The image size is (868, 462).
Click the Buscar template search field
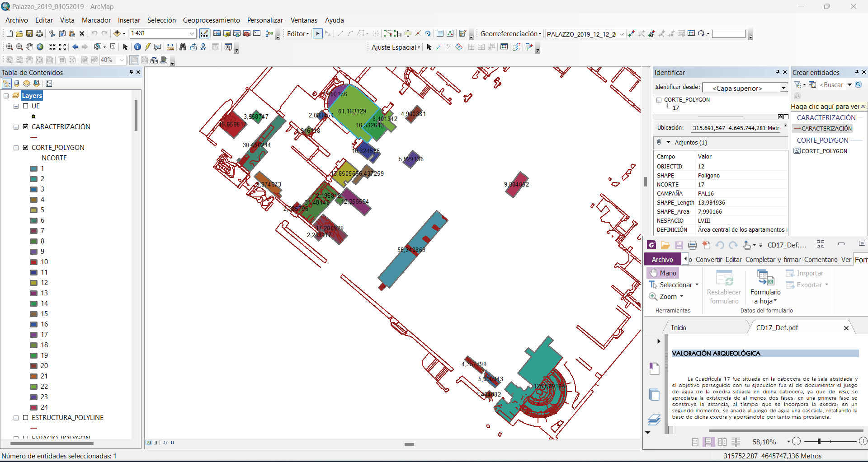[x=831, y=85]
